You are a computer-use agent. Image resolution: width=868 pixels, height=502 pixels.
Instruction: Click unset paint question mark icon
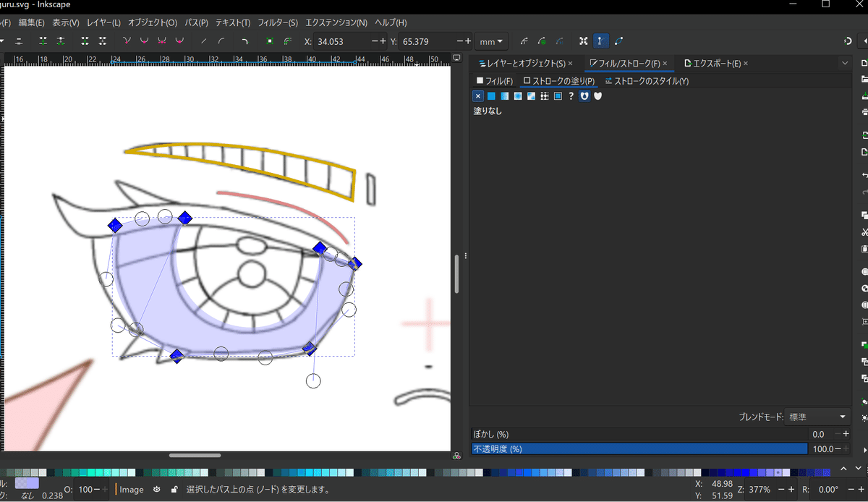[571, 95]
